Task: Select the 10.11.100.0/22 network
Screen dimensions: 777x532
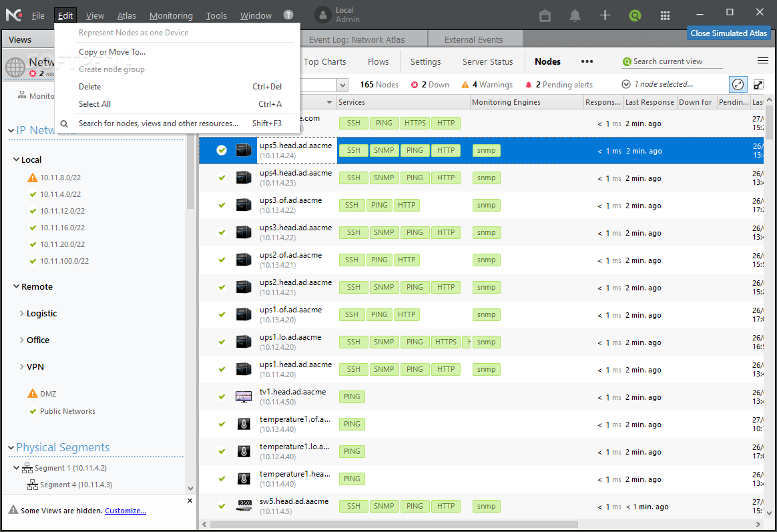Action: 65,261
